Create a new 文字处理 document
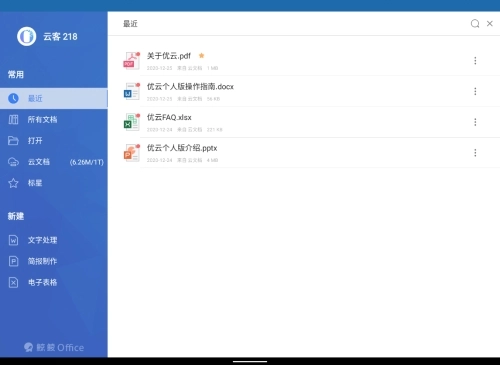Viewport: 500px width, 365px height. pyautogui.click(x=54, y=240)
